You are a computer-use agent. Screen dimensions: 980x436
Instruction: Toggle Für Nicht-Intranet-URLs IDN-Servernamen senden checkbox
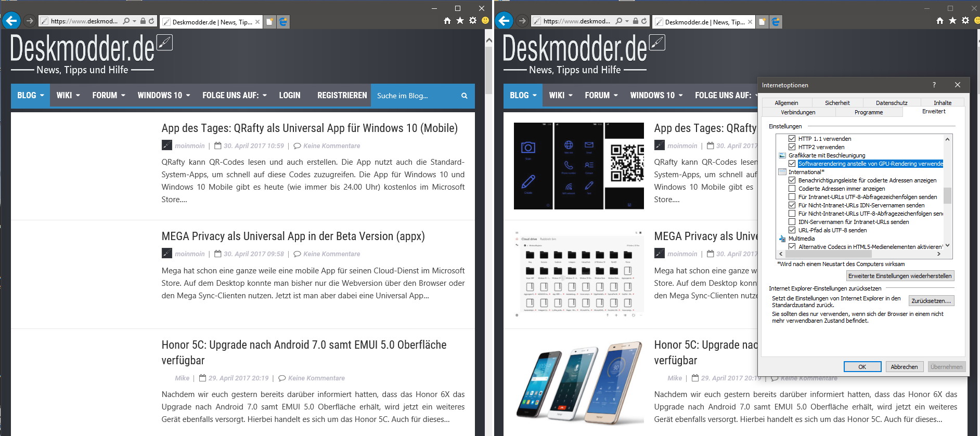[792, 205]
